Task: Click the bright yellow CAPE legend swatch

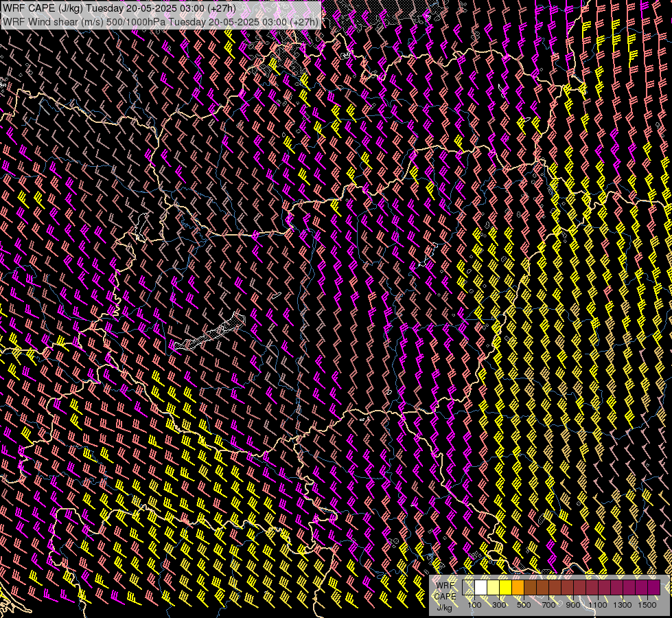Action: [x=506, y=587]
